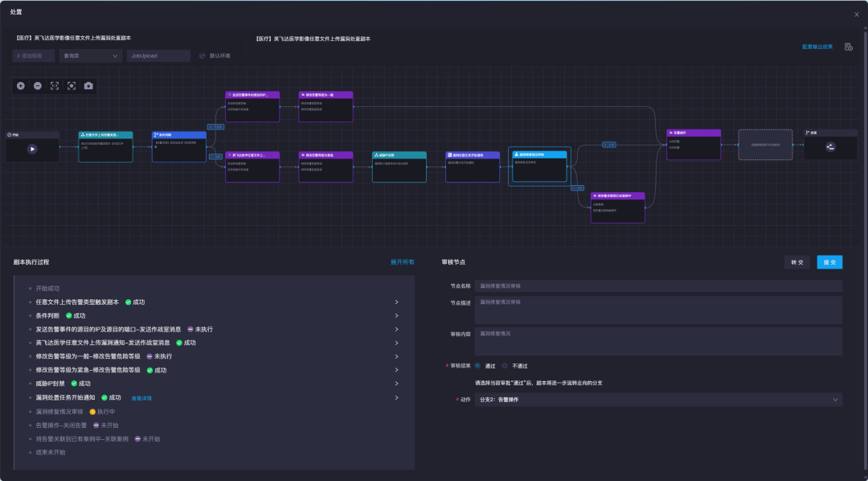Screen dimensions: 868x481
Task: Click 将告警关联到已有案例中-关联案例 log entry
Action: coord(82,439)
